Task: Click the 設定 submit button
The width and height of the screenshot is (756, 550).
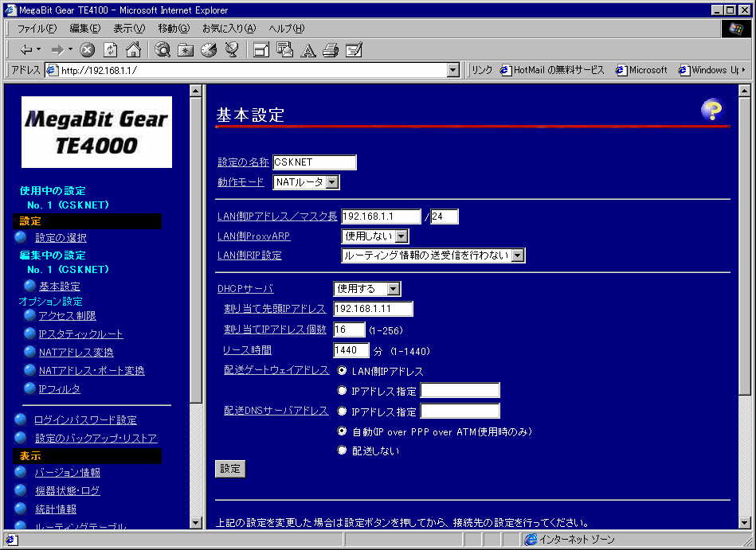Action: coord(230,469)
